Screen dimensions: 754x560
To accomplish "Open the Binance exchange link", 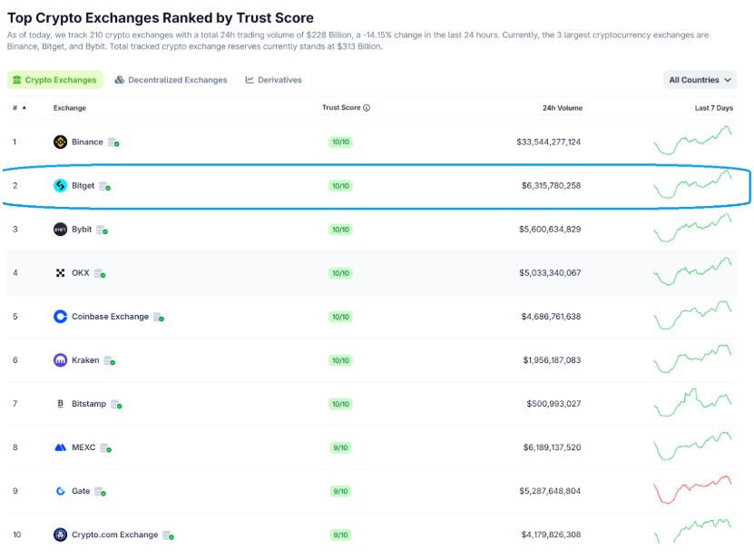I will pos(87,142).
